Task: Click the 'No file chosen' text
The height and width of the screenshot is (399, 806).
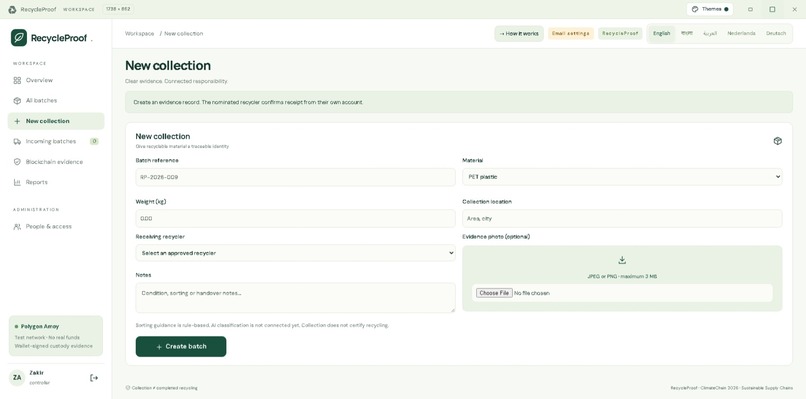Action: pyautogui.click(x=532, y=293)
